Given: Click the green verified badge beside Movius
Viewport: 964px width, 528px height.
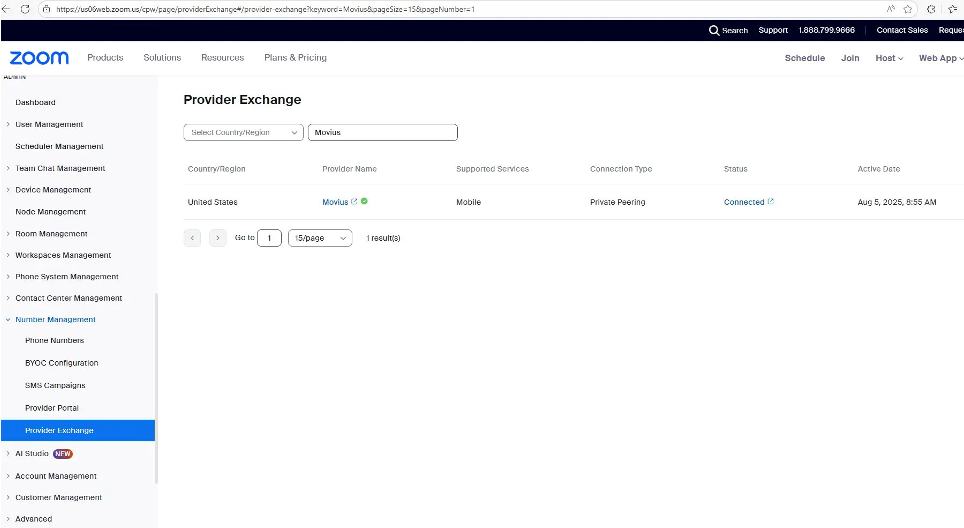Looking at the screenshot, I should 365,201.
